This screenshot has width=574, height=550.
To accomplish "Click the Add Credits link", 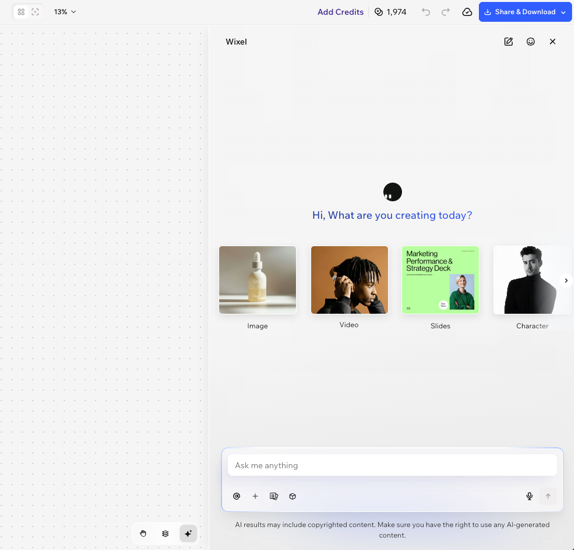I will 340,12.
